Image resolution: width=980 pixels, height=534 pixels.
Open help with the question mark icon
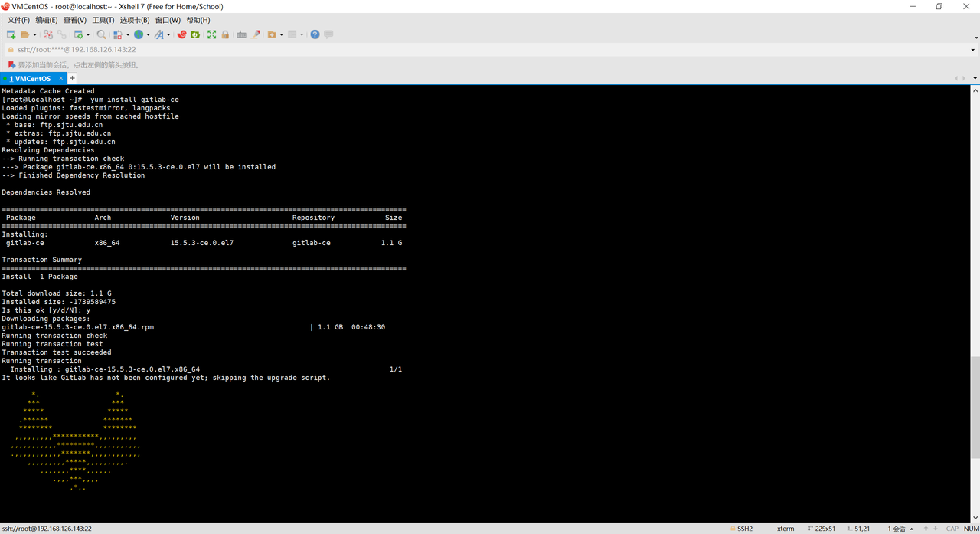coord(315,34)
